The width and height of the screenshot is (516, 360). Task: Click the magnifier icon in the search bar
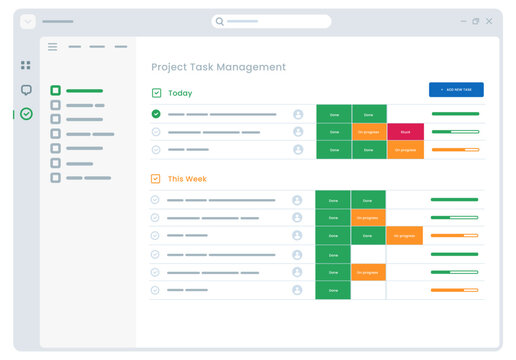(219, 21)
